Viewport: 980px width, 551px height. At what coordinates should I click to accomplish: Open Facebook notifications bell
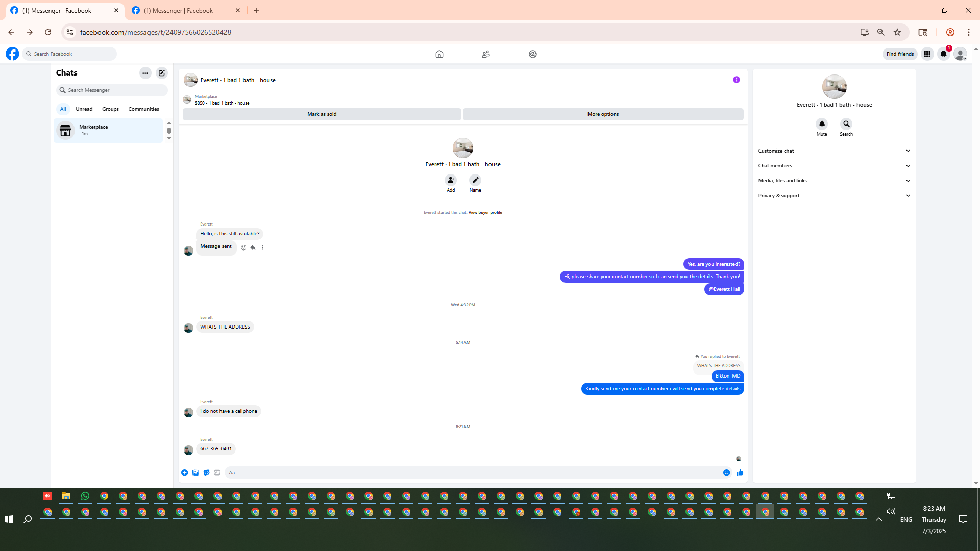(x=943, y=54)
